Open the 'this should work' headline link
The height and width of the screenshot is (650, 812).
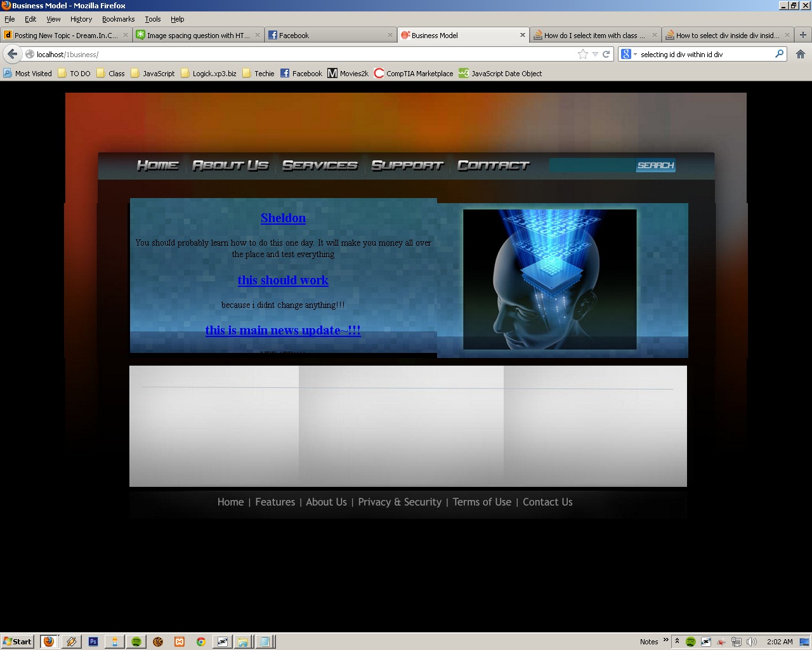283,280
